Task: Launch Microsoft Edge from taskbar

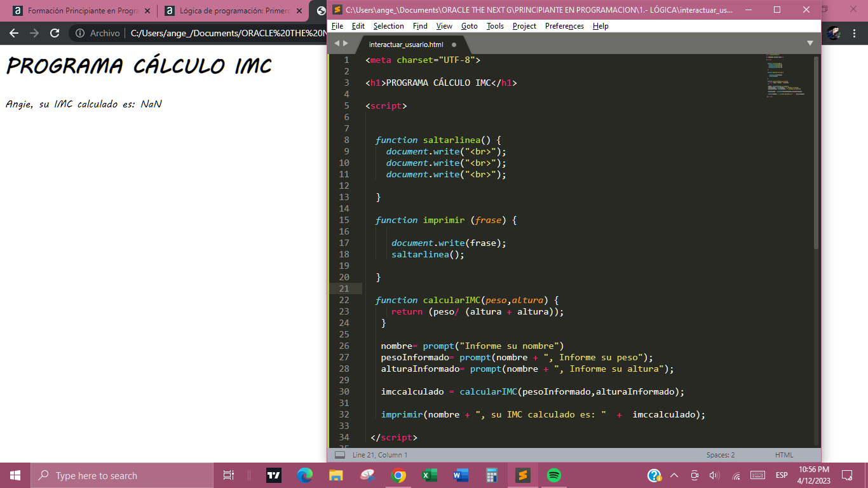Action: click(305, 475)
